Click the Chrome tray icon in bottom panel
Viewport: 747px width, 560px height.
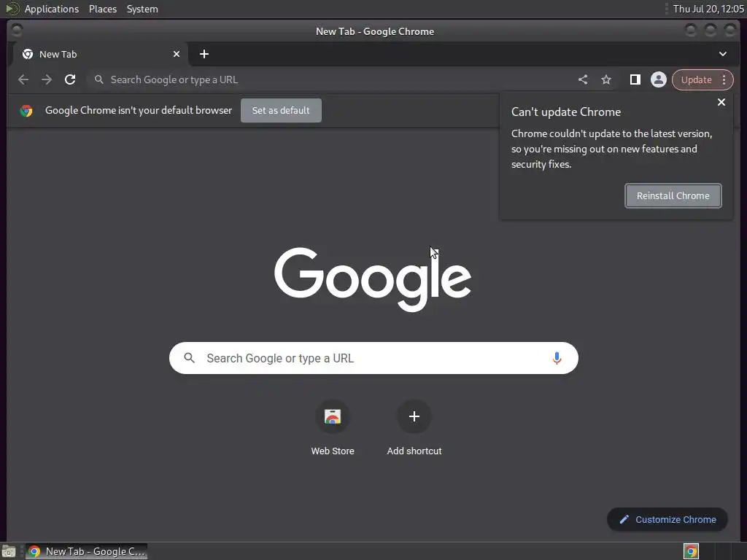coord(691,551)
